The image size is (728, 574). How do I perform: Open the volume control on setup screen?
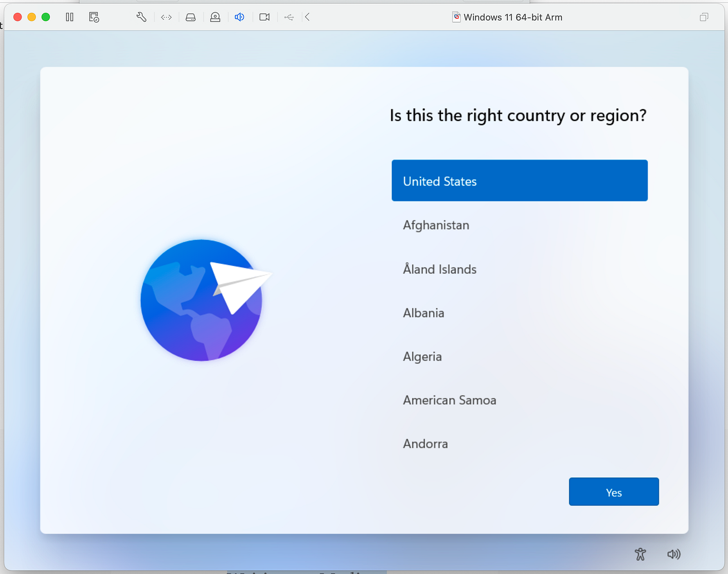674,554
